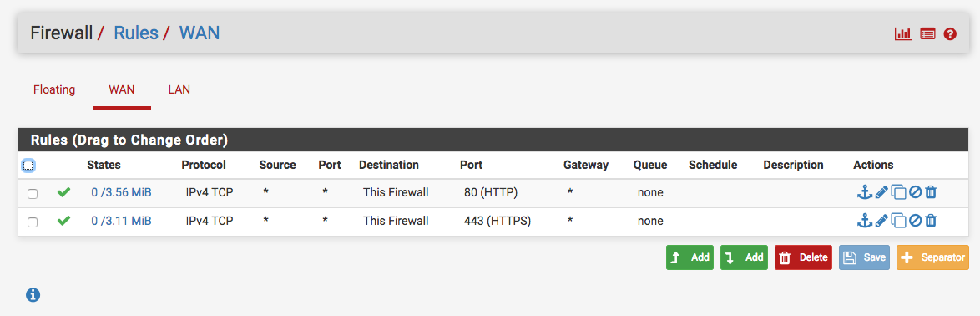Copy the 80 (HTTP) rule

point(898,193)
